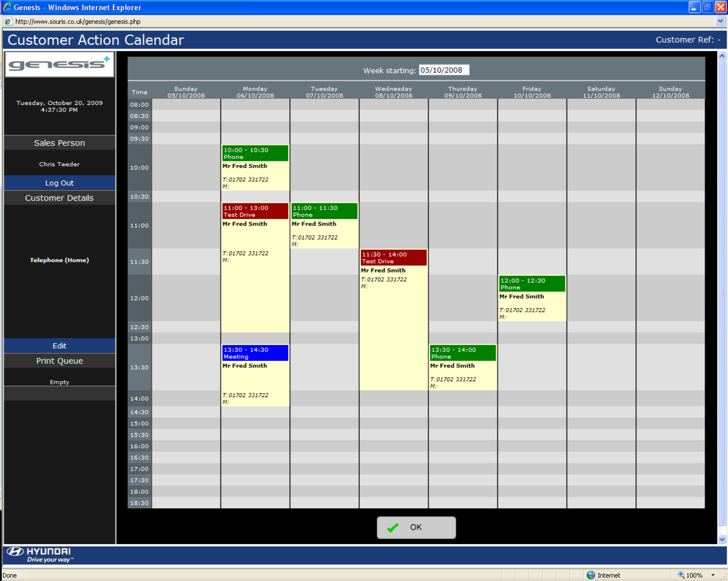Click the 18:30 time row label
The image size is (728, 581).
tap(140, 503)
